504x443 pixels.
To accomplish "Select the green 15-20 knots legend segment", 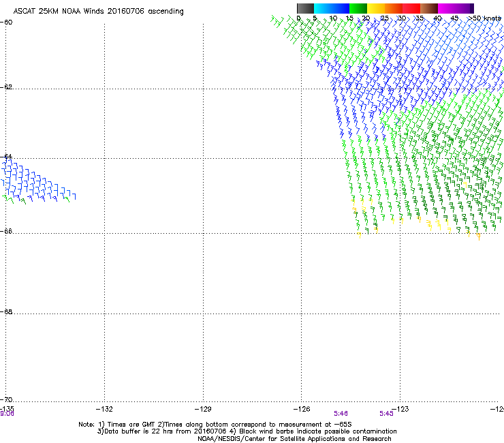I will (x=358, y=8).
